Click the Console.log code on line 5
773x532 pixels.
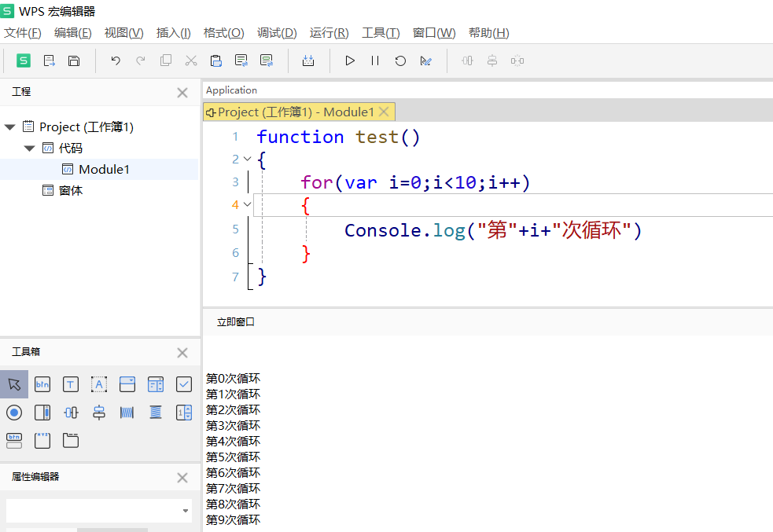[x=493, y=230]
